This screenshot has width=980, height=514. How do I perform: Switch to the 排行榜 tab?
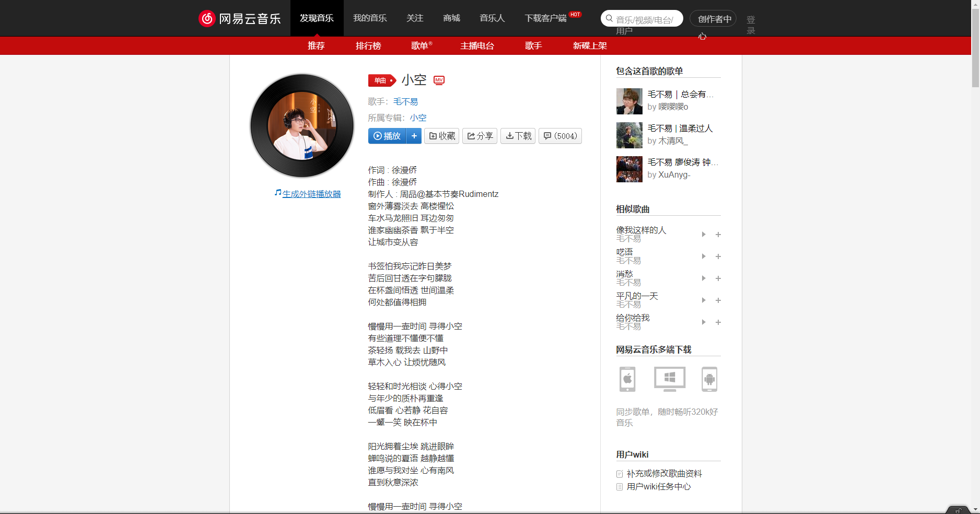(x=368, y=45)
